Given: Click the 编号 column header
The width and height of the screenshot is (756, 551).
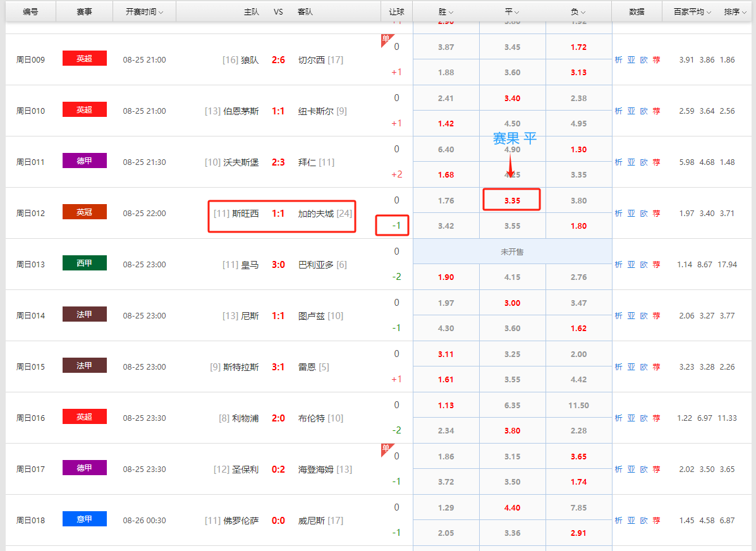Looking at the screenshot, I should 30,11.
